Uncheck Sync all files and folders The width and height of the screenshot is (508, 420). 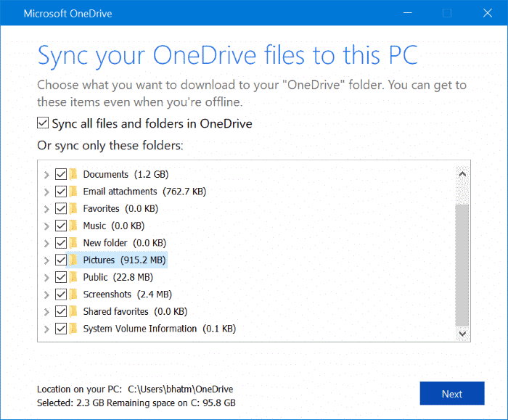[x=43, y=123]
